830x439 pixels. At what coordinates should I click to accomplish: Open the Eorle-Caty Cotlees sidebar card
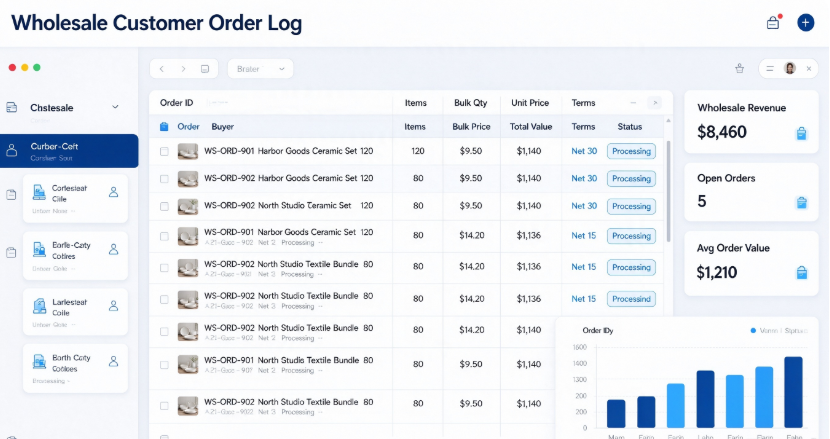pos(75,256)
